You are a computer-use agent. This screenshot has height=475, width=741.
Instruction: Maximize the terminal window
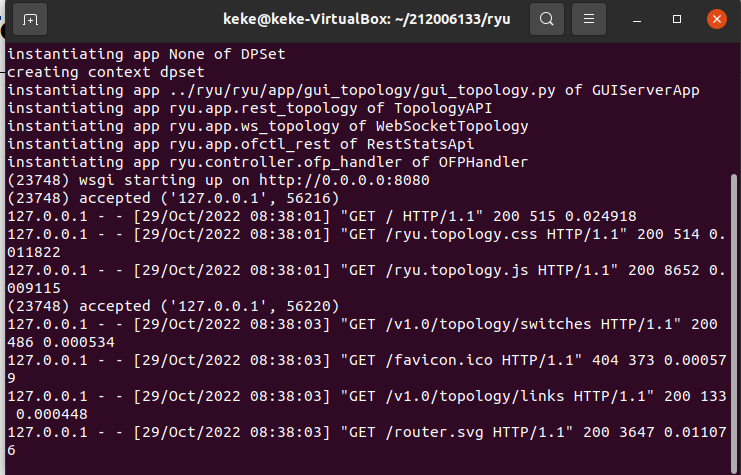pyautogui.click(x=677, y=19)
